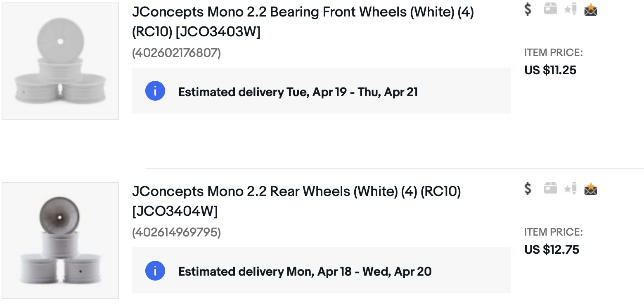This screenshot has width=644, height=307.
Task: Click the paid dollar icon for Rear Wheels
Action: pyautogui.click(x=528, y=189)
